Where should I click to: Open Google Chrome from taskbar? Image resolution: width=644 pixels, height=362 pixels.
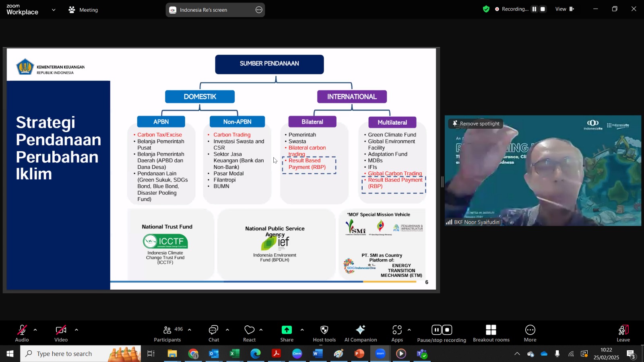point(193,354)
